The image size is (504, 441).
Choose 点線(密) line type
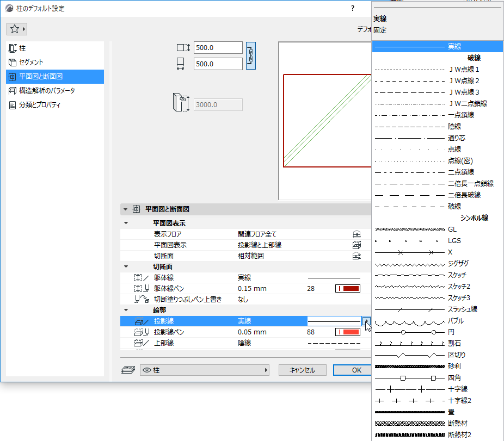(437, 161)
